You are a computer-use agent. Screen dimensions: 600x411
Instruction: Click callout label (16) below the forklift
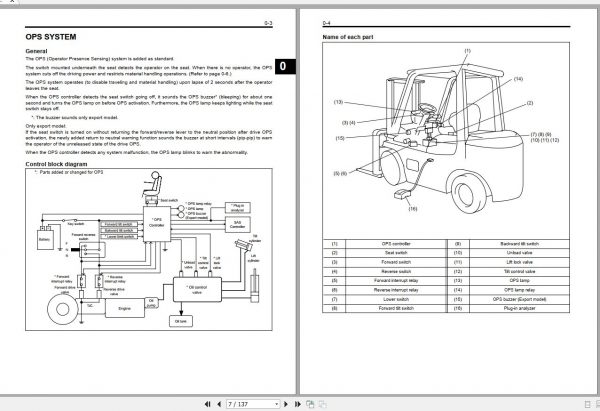click(x=412, y=209)
